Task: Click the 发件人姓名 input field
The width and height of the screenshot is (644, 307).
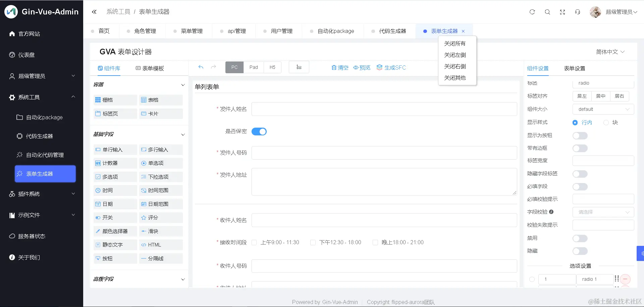Action: [x=384, y=109]
